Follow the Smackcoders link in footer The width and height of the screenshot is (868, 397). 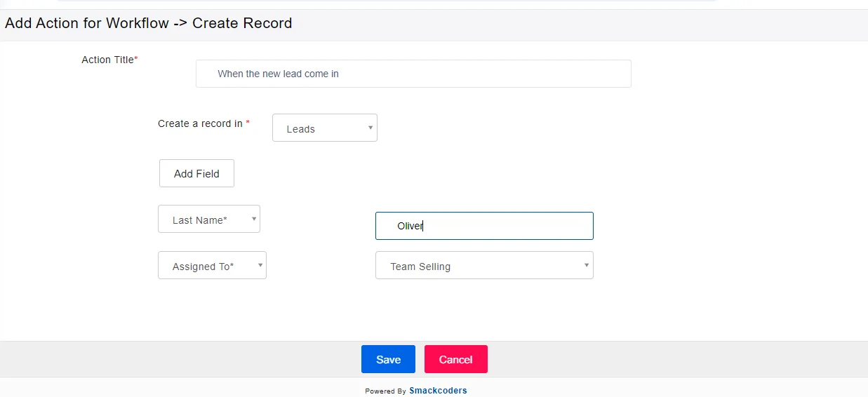pyautogui.click(x=438, y=391)
